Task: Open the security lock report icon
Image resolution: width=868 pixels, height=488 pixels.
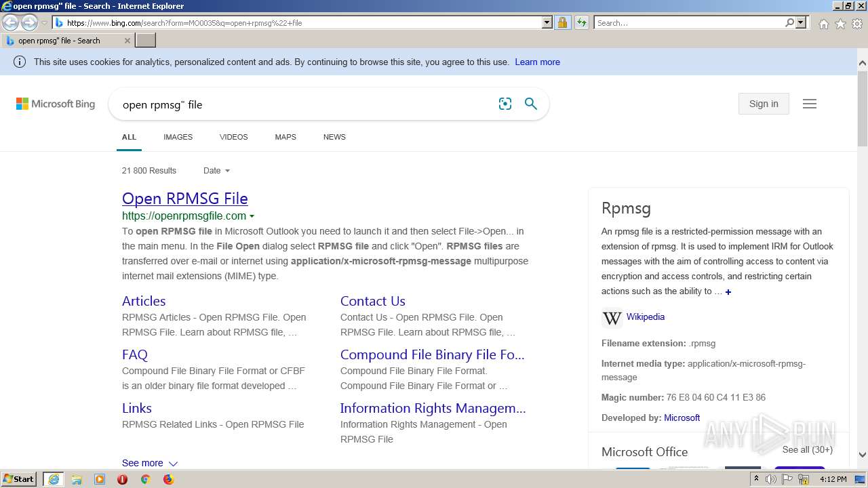Action: [x=562, y=22]
